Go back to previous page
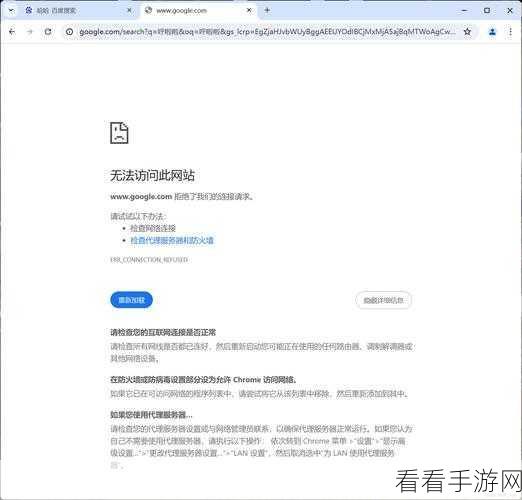Image resolution: width=522 pixels, height=500 pixels. [x=12, y=32]
